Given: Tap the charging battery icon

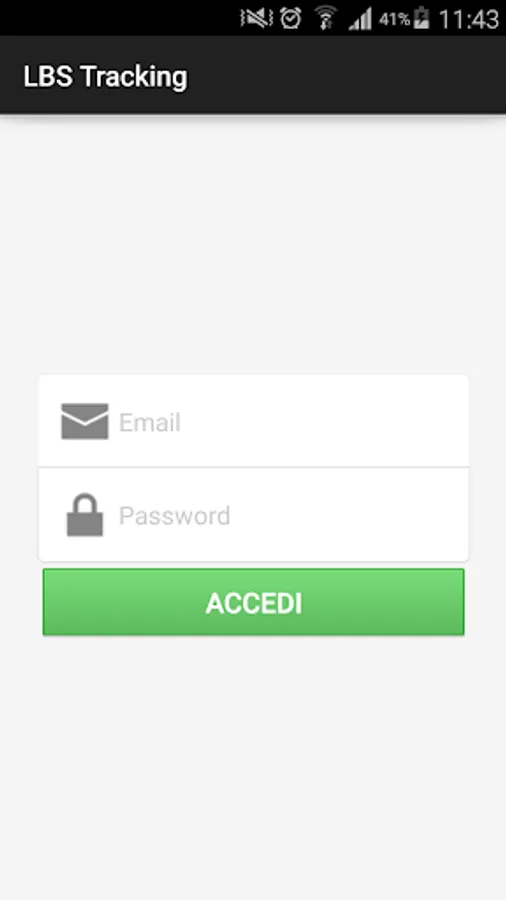Looking at the screenshot, I should click(x=421, y=18).
